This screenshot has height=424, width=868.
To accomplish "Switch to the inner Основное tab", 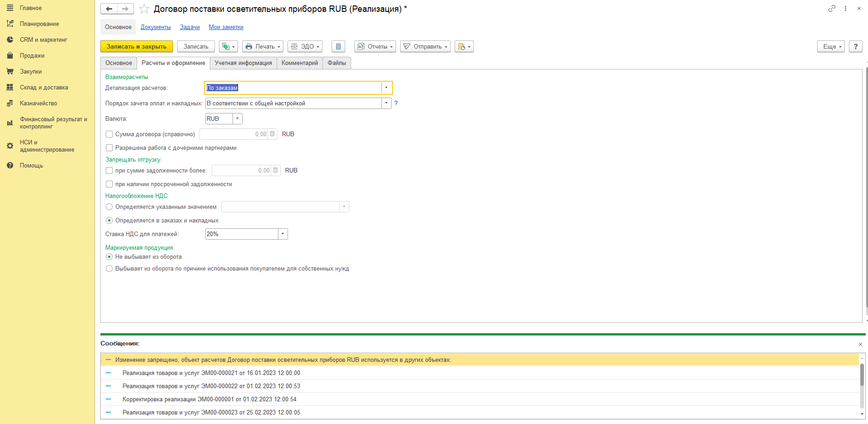I will pyautogui.click(x=119, y=63).
